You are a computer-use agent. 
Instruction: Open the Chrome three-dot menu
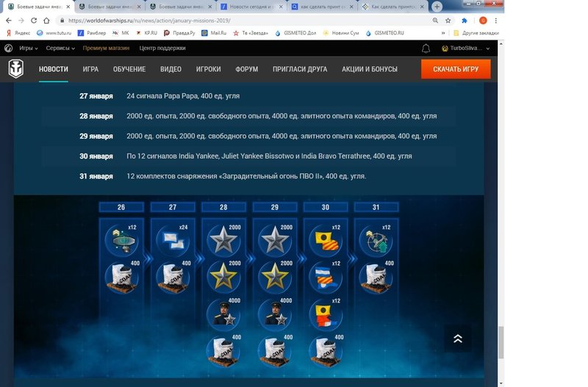pyautogui.click(x=495, y=21)
